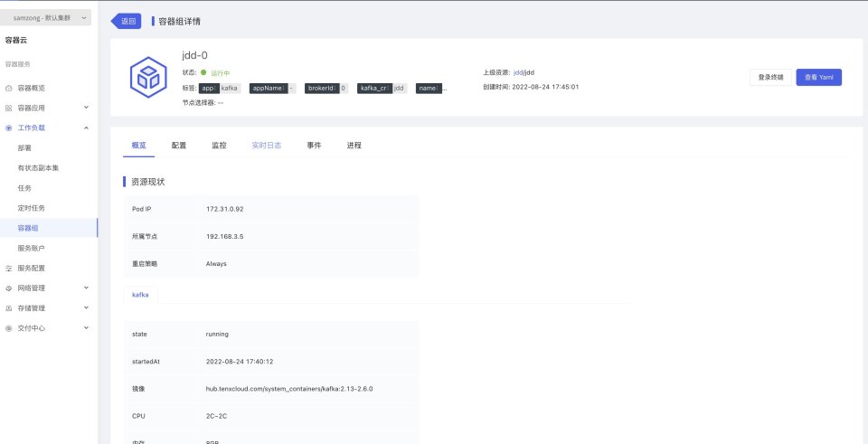Expand the 网络管理 menu chevron

pyautogui.click(x=86, y=288)
